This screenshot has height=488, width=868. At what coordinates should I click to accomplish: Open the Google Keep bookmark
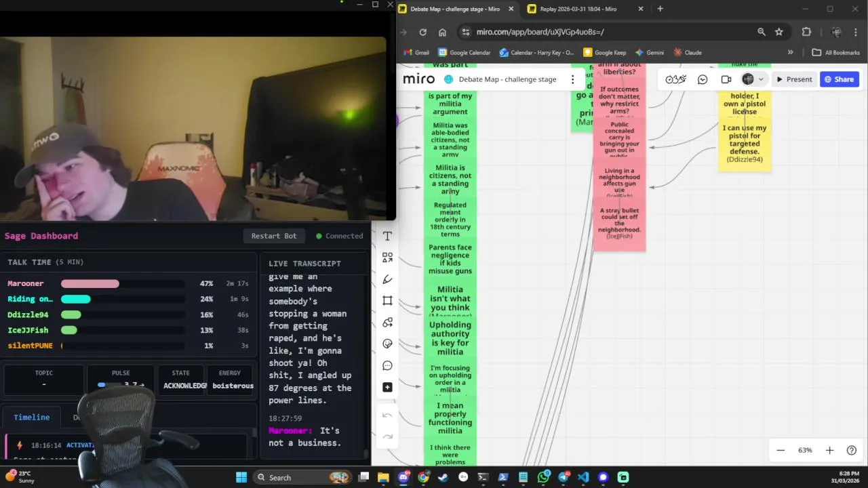[604, 52]
